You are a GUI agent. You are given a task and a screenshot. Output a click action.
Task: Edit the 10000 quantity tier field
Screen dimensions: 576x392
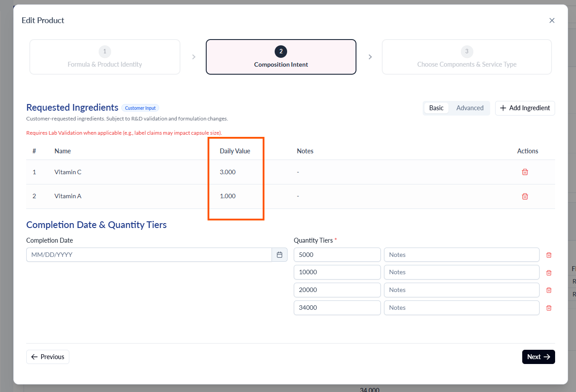coord(337,272)
